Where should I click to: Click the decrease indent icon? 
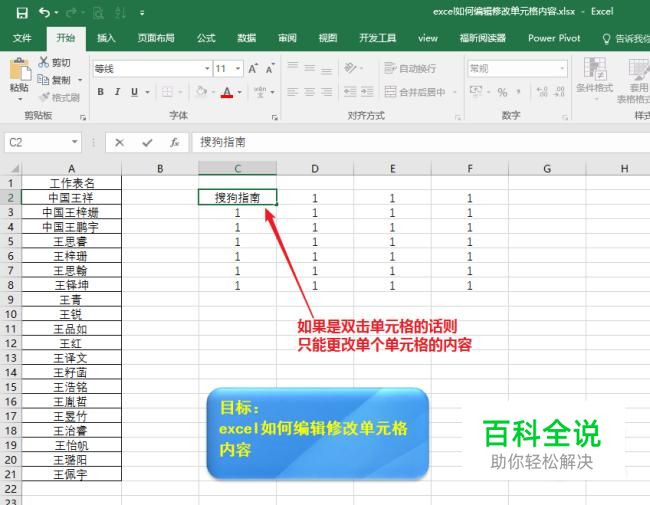tap(350, 92)
